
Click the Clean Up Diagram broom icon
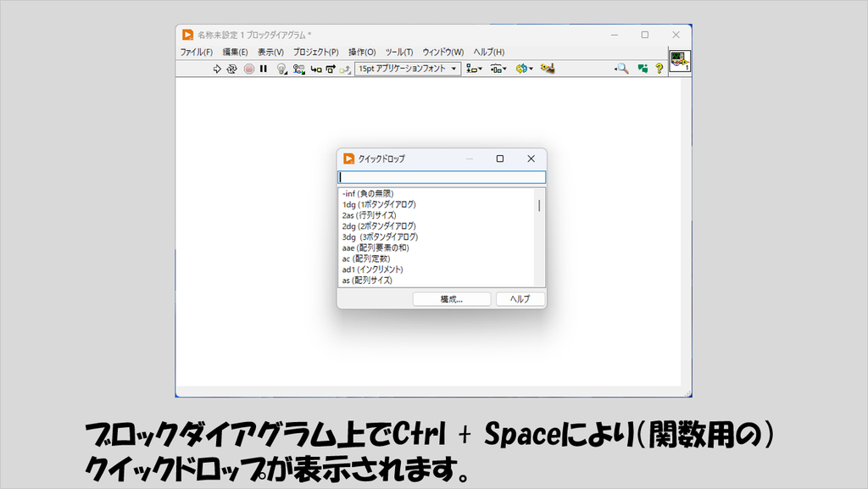coord(548,69)
